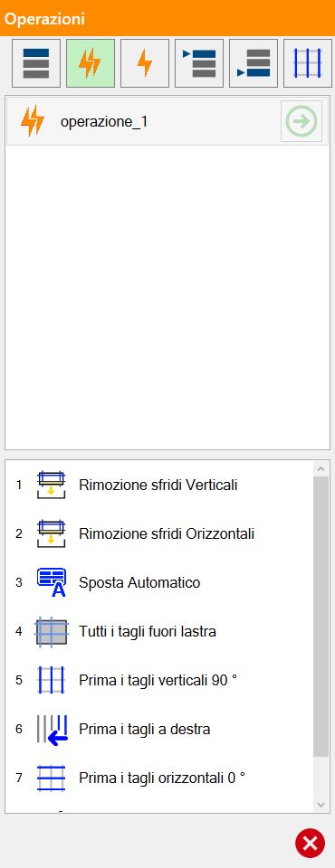Click the vertical cuts grid toolbar icon

(x=308, y=63)
